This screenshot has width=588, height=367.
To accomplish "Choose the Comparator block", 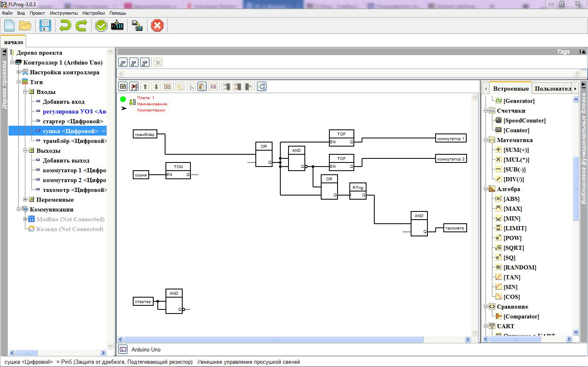I will tap(521, 316).
